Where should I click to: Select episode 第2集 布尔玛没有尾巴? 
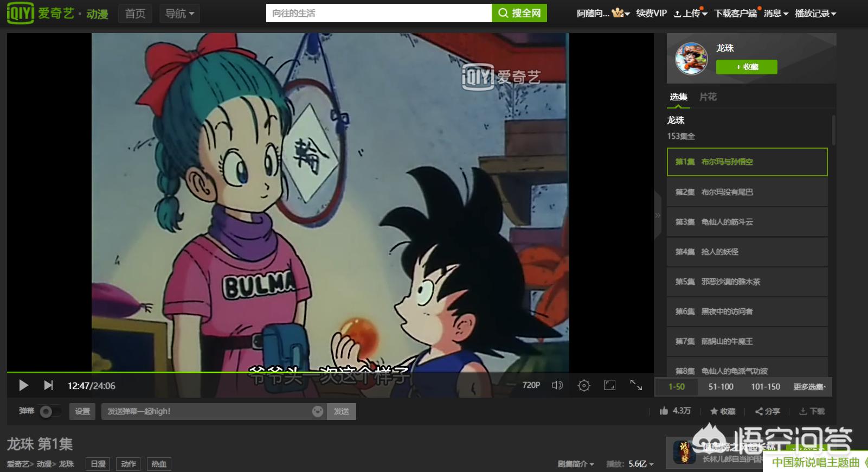tap(747, 192)
